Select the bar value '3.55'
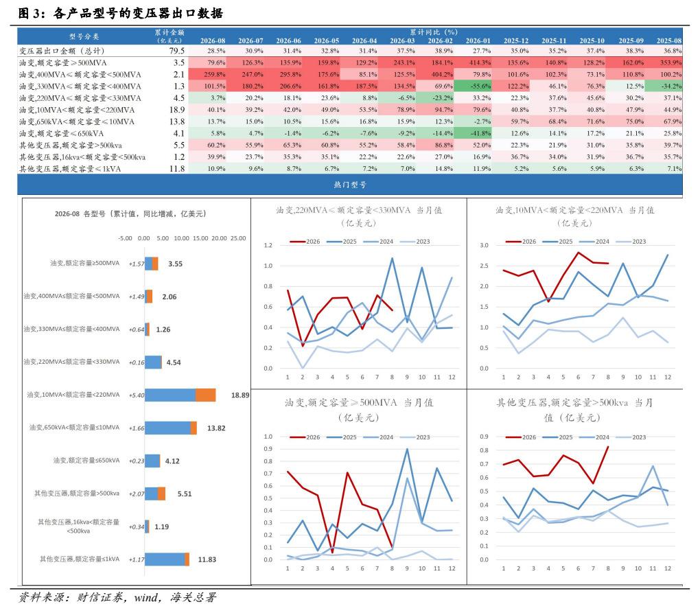 [x=175, y=264]
